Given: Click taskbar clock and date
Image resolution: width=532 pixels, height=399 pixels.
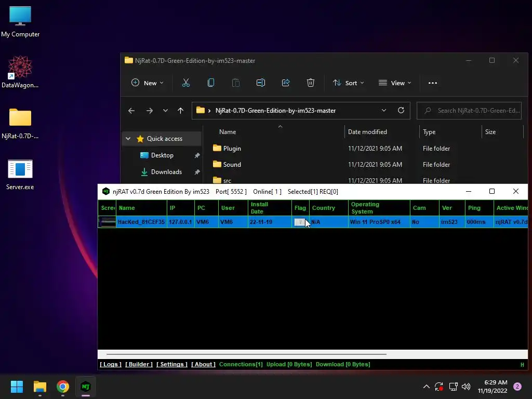Looking at the screenshot, I should click(493, 387).
